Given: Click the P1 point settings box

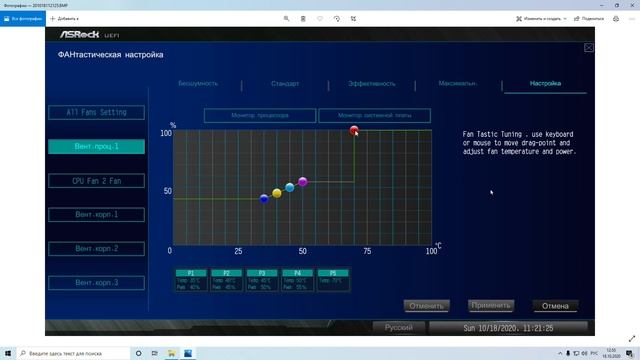Looking at the screenshot, I should [191, 280].
